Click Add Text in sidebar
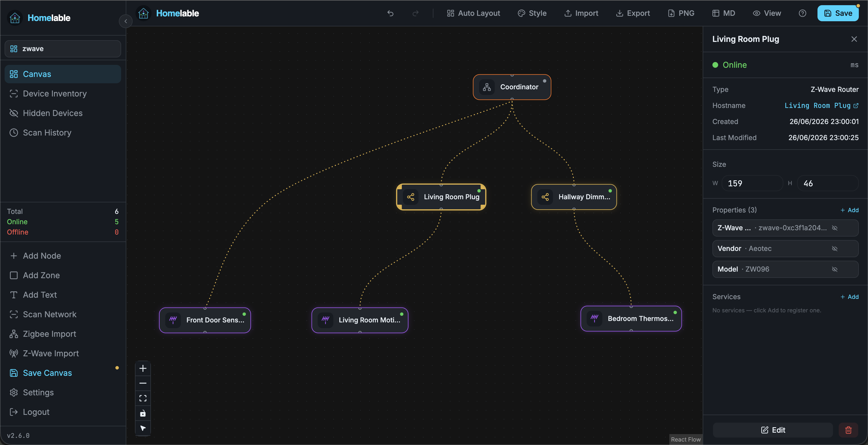 tap(63, 295)
